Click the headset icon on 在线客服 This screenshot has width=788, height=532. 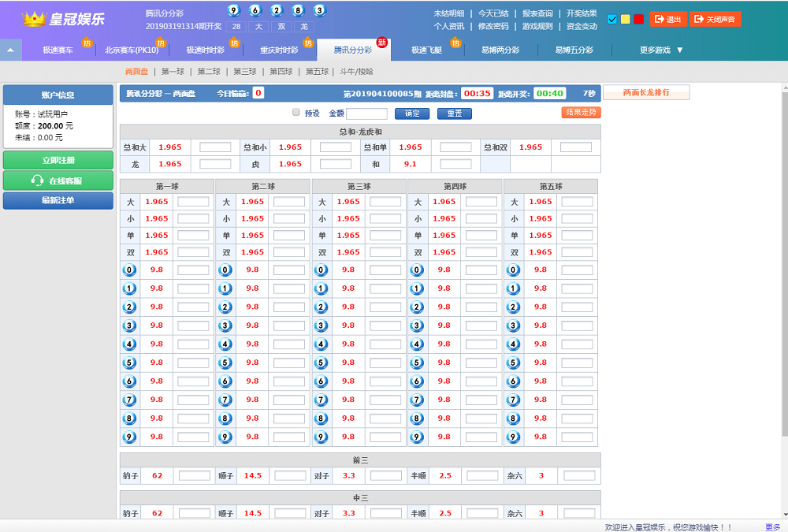pyautogui.click(x=37, y=180)
